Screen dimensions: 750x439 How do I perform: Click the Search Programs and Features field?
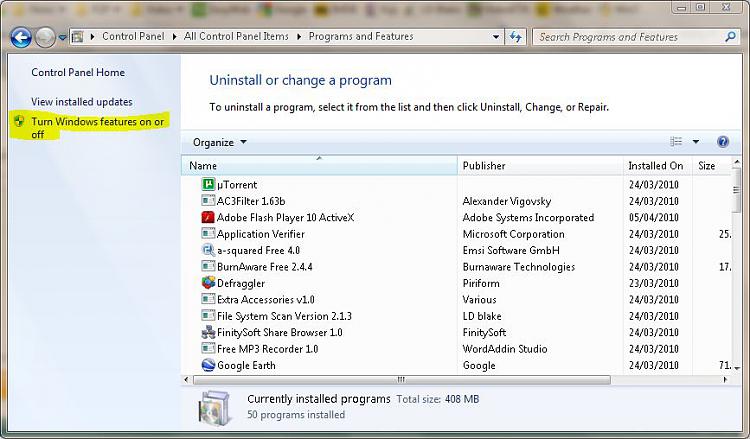point(635,37)
